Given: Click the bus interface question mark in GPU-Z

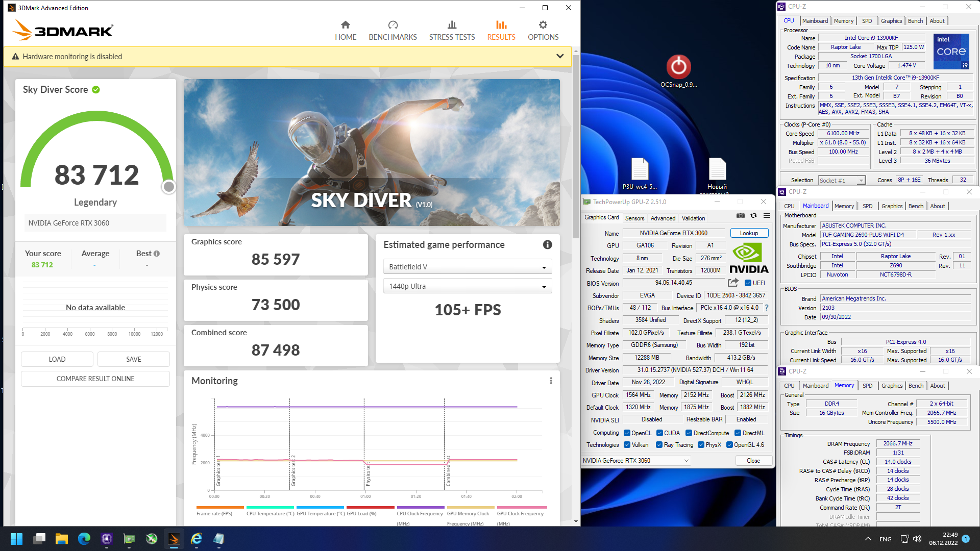Looking at the screenshot, I should pyautogui.click(x=766, y=308).
